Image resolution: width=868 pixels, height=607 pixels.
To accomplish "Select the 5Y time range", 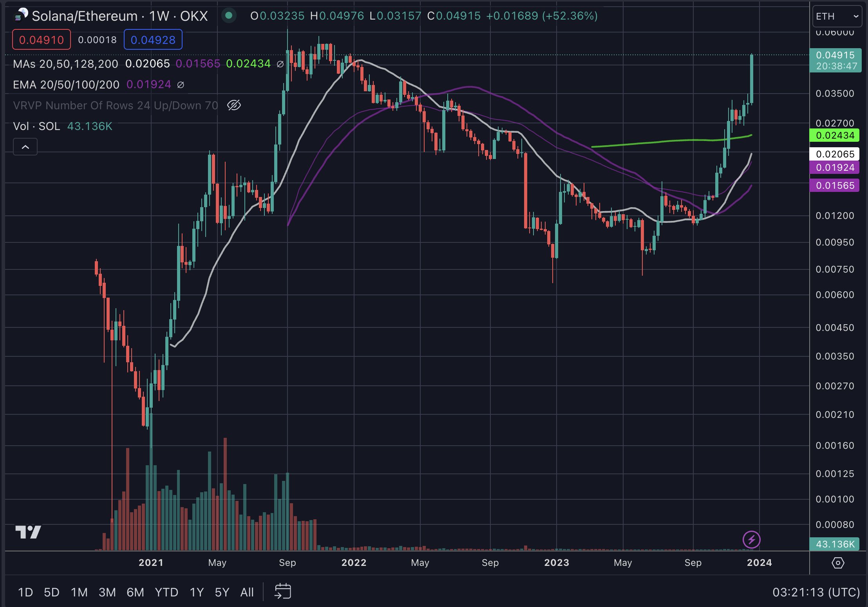I will (x=222, y=592).
